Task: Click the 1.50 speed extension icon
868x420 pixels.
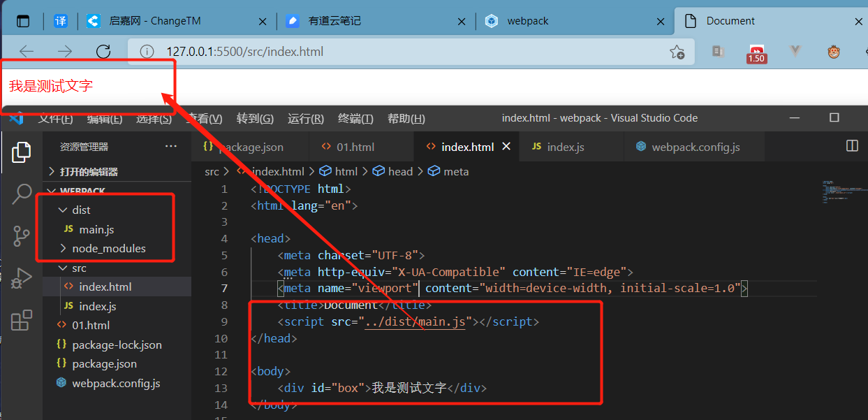Action: click(757, 53)
